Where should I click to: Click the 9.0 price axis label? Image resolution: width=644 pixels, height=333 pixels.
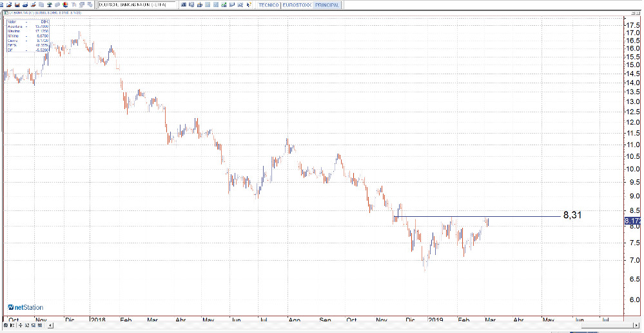click(635, 197)
